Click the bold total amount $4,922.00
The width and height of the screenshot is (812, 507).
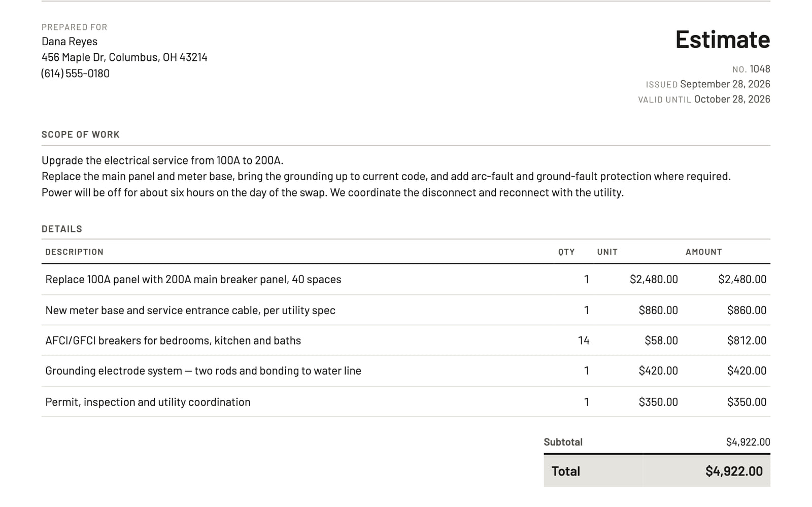tap(734, 471)
